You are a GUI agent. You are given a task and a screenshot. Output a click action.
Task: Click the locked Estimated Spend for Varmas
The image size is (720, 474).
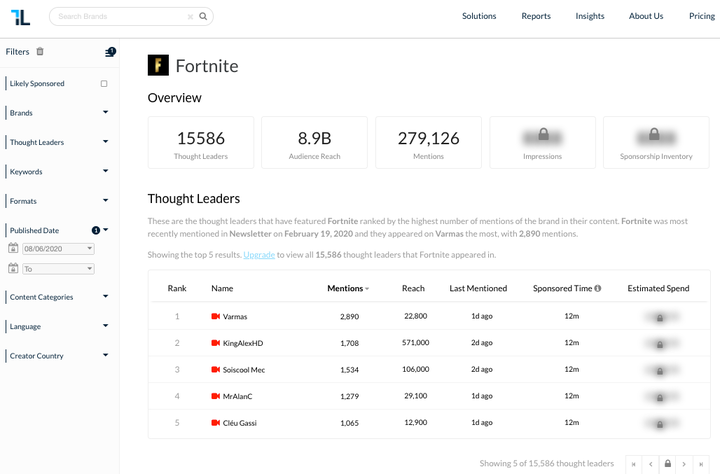pyautogui.click(x=660, y=317)
